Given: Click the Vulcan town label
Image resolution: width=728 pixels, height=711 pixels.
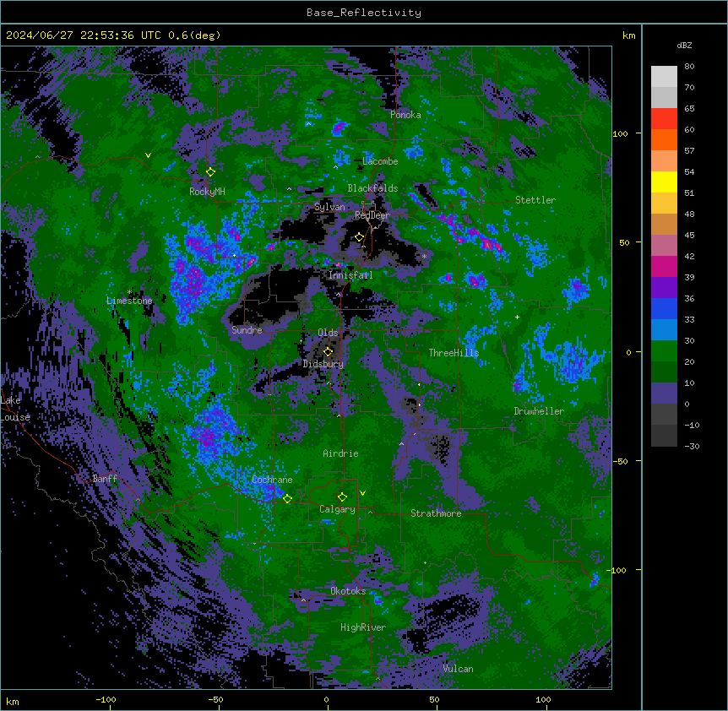Looking at the screenshot, I should pyautogui.click(x=458, y=669).
